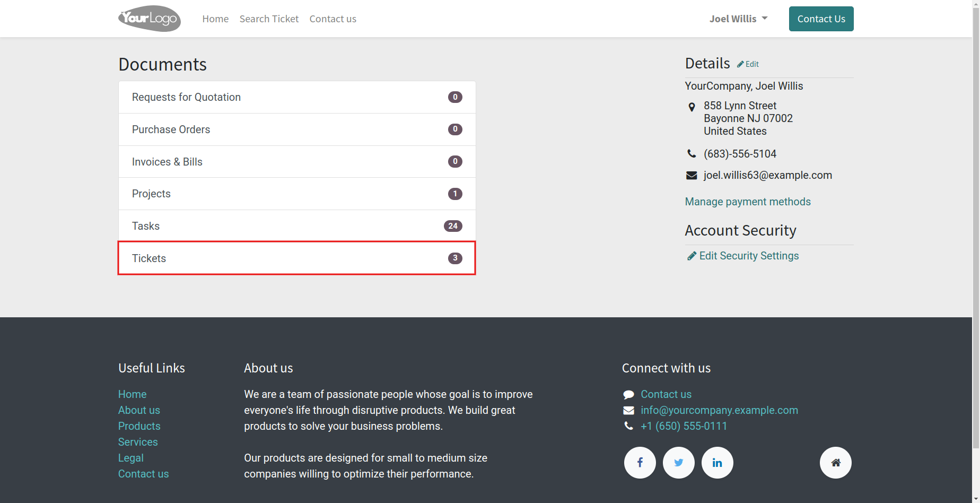Click the phone icon beside +1 (650) number
Viewport: 980px width, 503px height.
628,426
